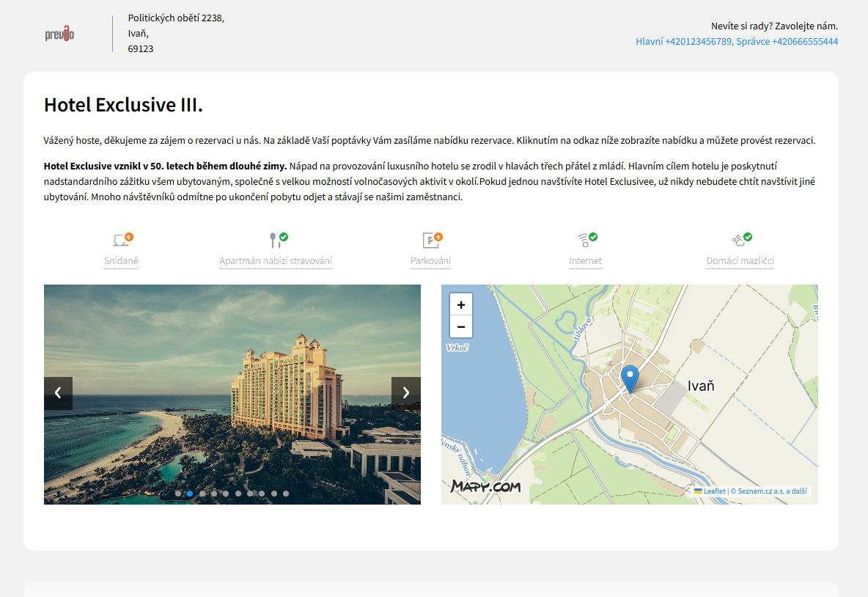
Task: Select the fifth carousel dot
Action: pyautogui.click(x=226, y=494)
